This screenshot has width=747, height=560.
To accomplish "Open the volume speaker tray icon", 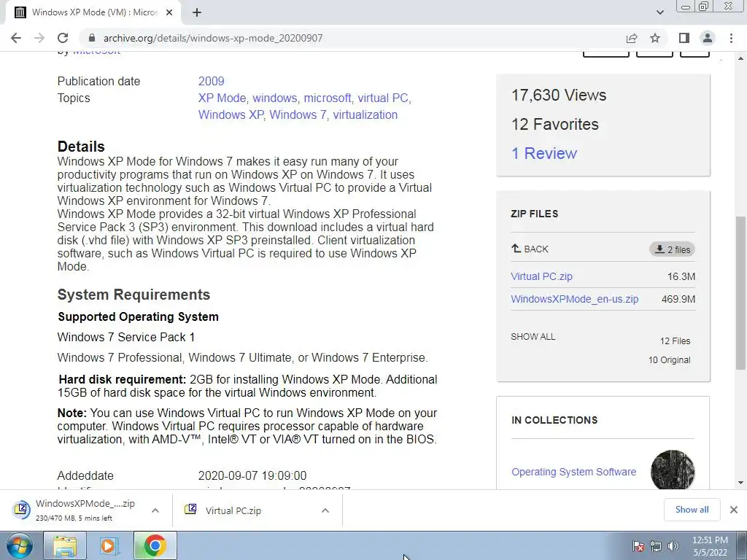I will coord(673,546).
